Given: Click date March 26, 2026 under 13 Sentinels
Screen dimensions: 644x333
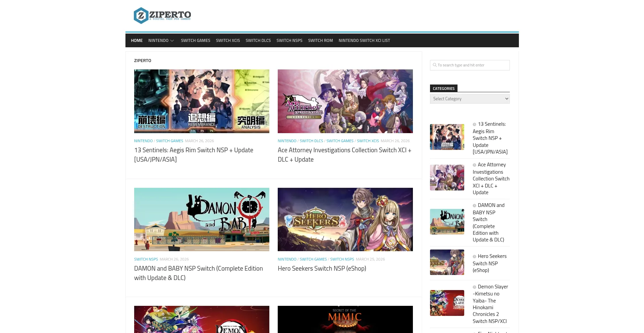Looking at the screenshot, I should pyautogui.click(x=199, y=141).
